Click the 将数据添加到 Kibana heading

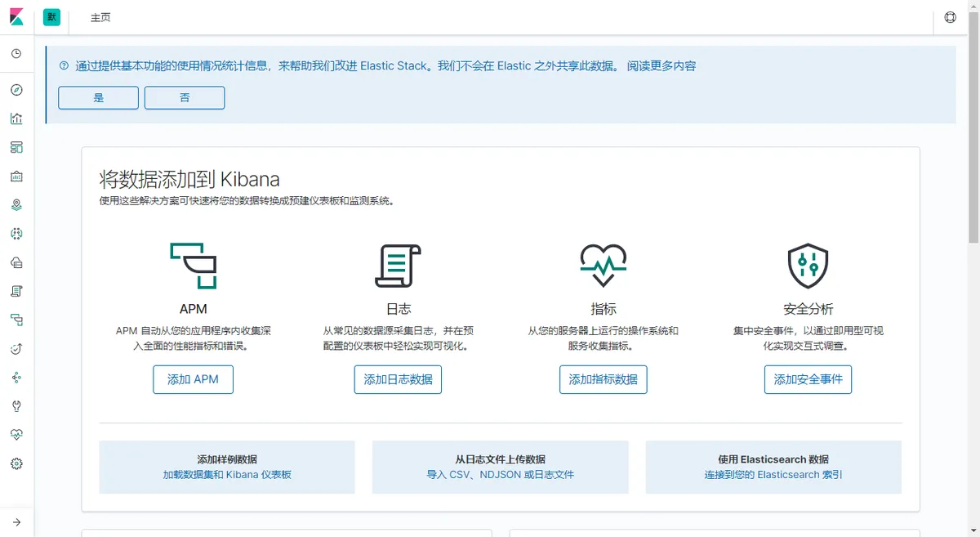point(189,179)
